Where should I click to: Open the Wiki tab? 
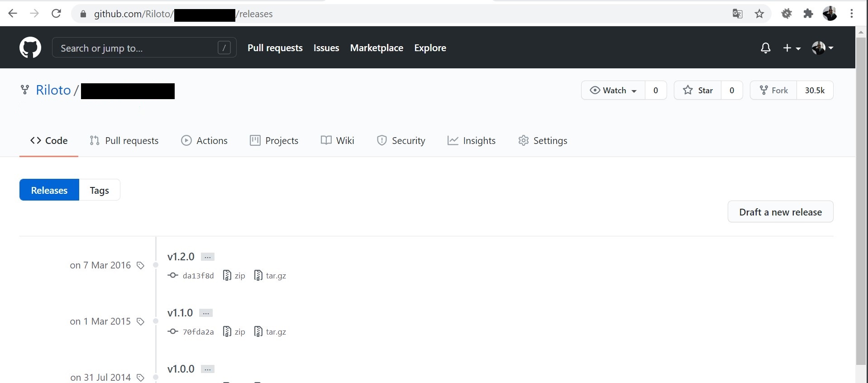pyautogui.click(x=338, y=141)
